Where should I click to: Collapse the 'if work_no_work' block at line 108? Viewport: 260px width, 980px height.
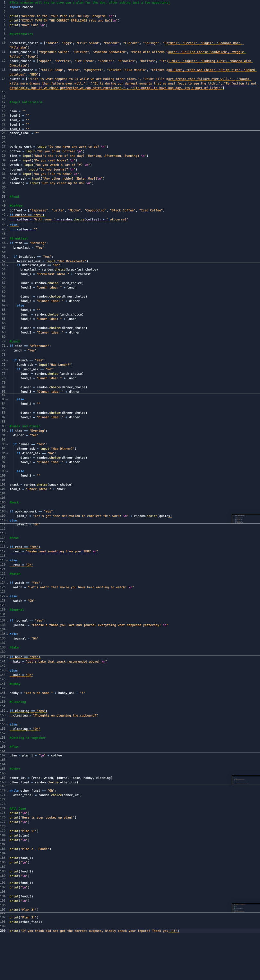point(7,512)
